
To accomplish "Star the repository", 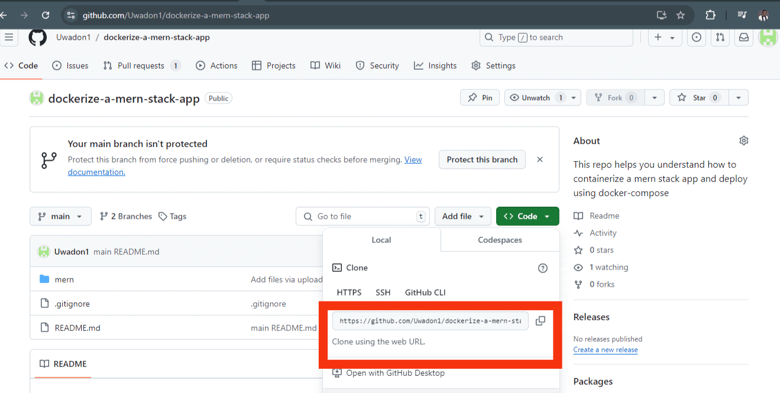I will coord(699,98).
